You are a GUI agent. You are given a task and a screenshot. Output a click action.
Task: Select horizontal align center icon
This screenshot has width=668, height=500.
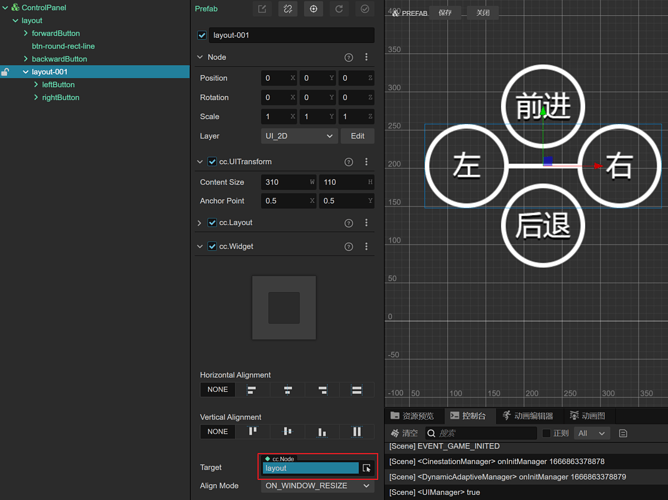coord(288,390)
